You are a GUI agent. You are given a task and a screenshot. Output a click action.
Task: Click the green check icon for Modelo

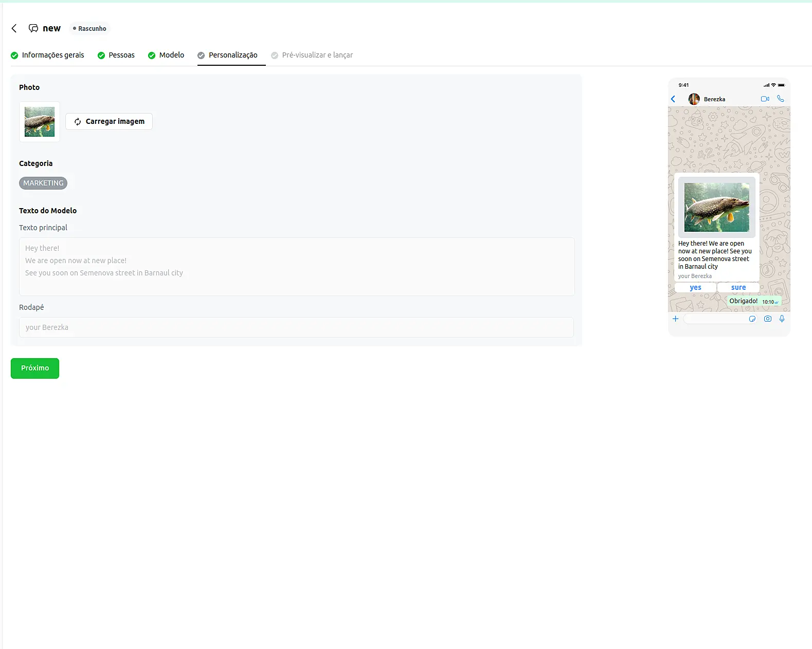click(x=152, y=55)
